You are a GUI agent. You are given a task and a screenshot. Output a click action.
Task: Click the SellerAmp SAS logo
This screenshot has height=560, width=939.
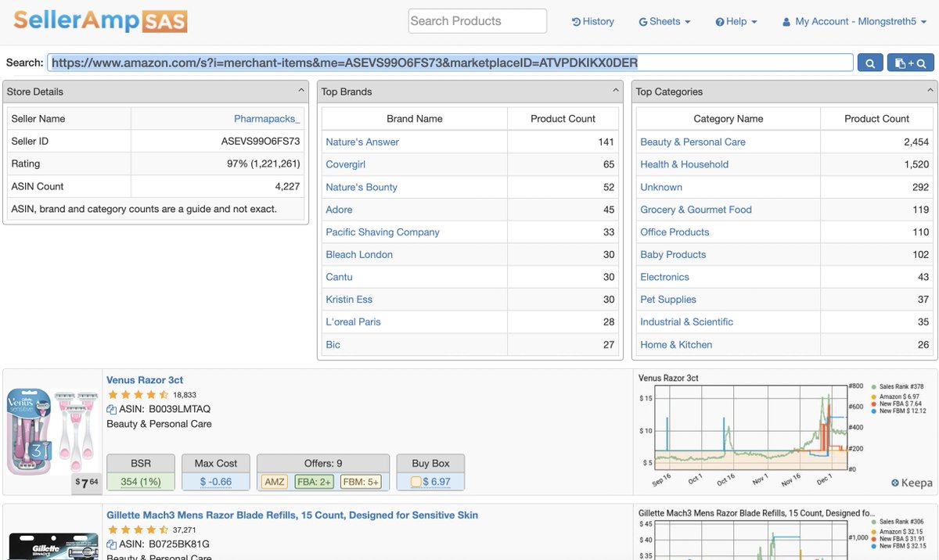100,21
